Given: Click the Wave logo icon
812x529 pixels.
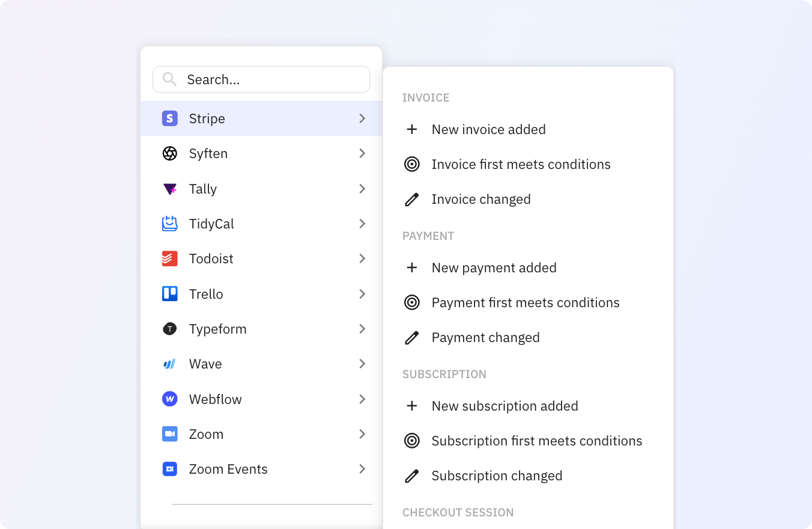Looking at the screenshot, I should pos(170,364).
